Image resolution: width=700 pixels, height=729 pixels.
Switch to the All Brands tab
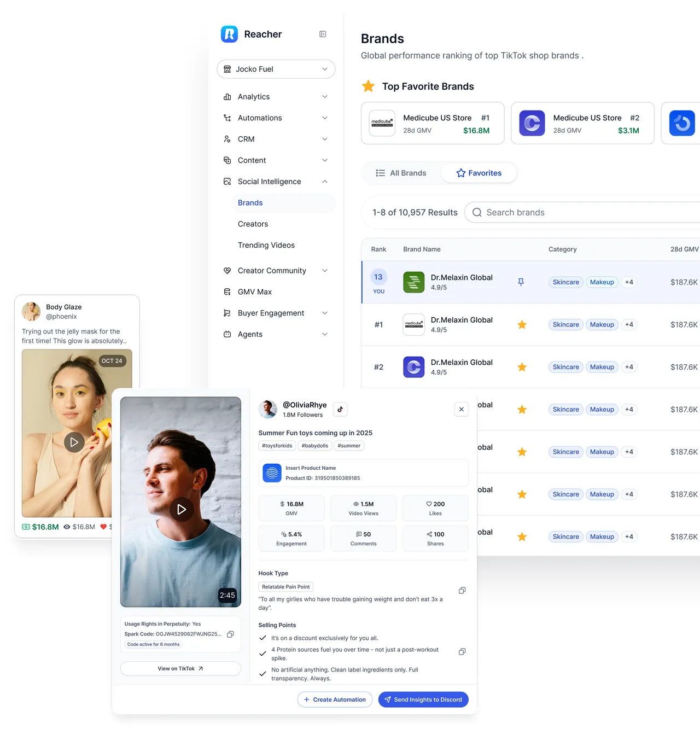(401, 173)
